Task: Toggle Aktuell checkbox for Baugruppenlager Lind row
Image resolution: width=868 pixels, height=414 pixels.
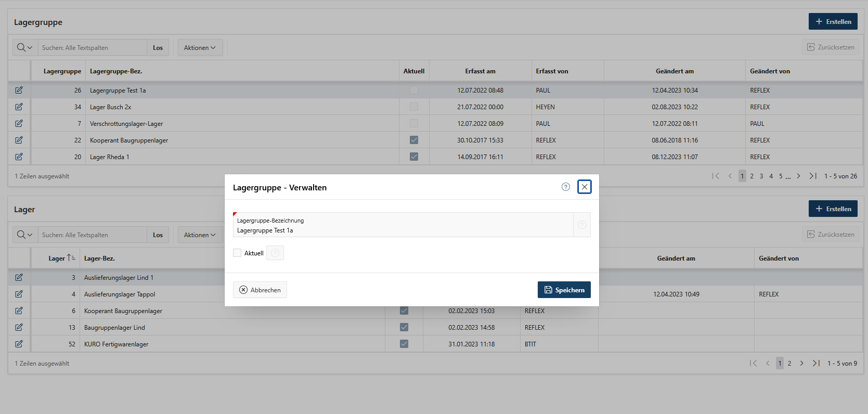Action: (x=404, y=327)
